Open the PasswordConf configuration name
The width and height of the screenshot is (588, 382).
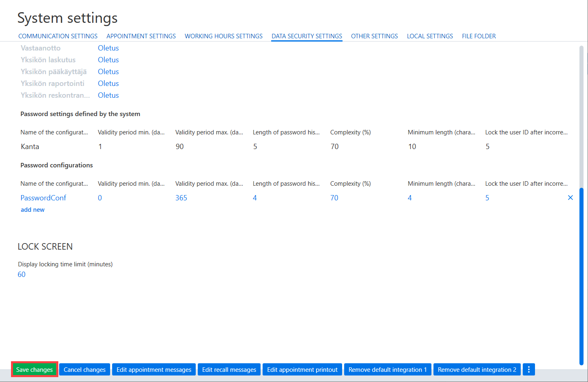(x=43, y=198)
